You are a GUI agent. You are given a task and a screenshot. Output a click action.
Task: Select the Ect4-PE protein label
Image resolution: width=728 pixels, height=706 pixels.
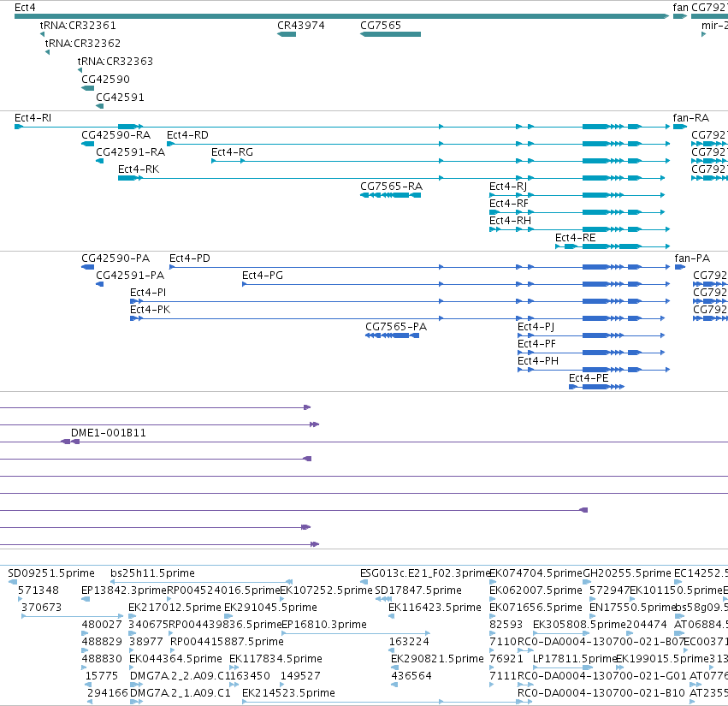click(589, 378)
